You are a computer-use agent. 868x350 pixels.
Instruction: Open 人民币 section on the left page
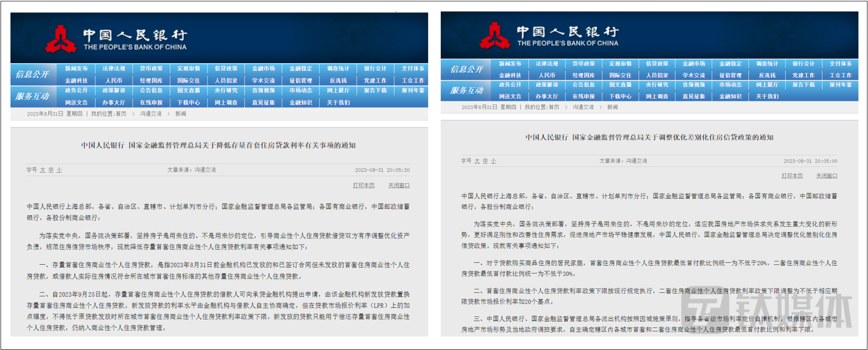[114, 81]
